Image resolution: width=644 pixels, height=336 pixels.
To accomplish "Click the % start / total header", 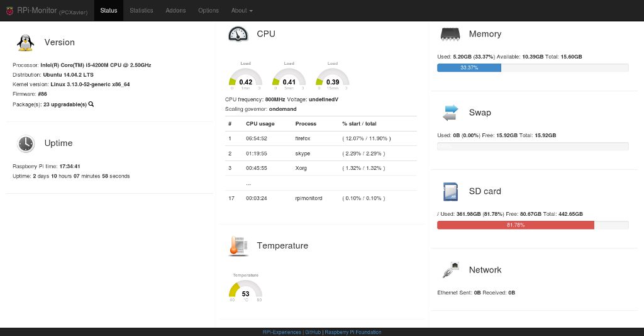I will [359, 123].
